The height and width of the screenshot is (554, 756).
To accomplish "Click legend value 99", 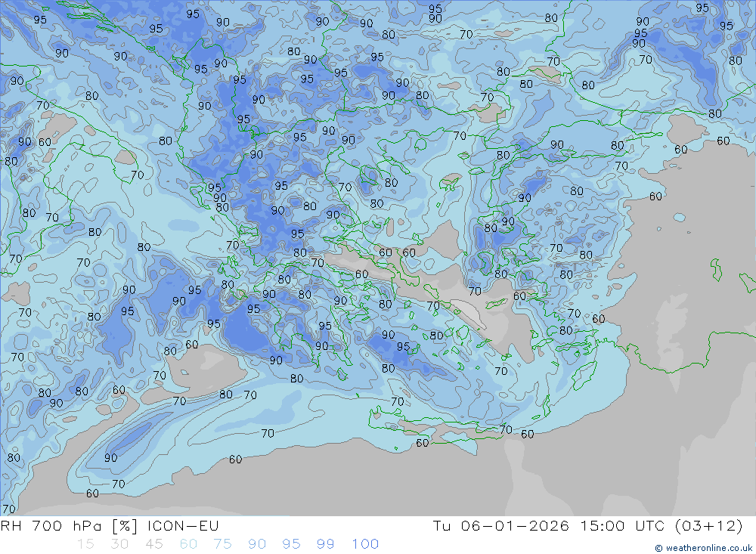I will (x=325, y=544).
